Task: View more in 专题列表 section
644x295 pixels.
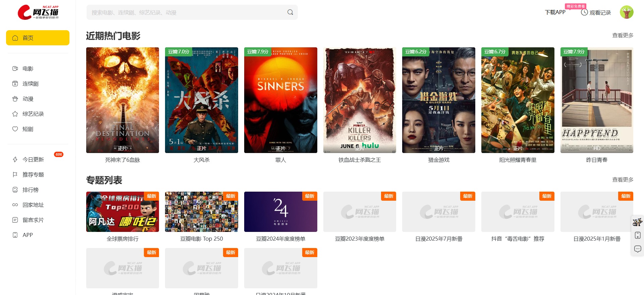Action: [x=623, y=180]
